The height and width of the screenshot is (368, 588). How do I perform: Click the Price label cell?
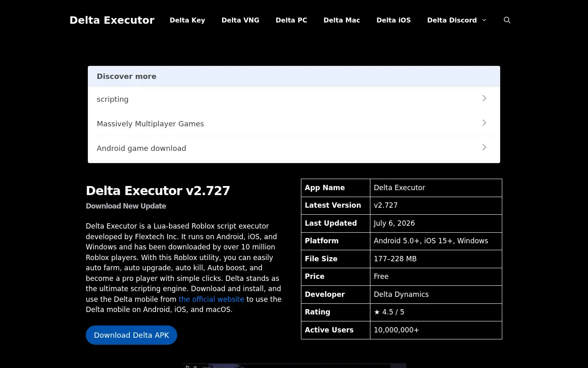(x=336, y=276)
